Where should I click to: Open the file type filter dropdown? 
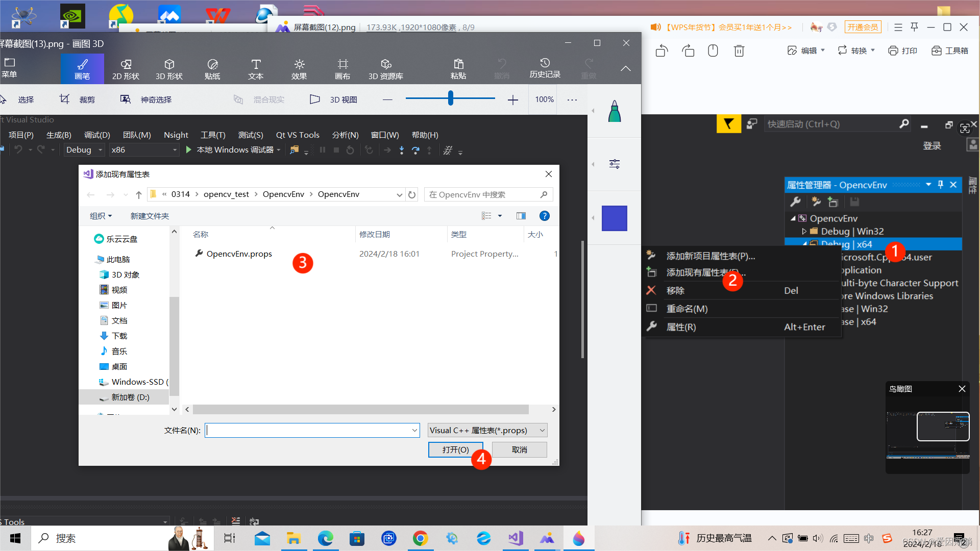pyautogui.click(x=487, y=430)
